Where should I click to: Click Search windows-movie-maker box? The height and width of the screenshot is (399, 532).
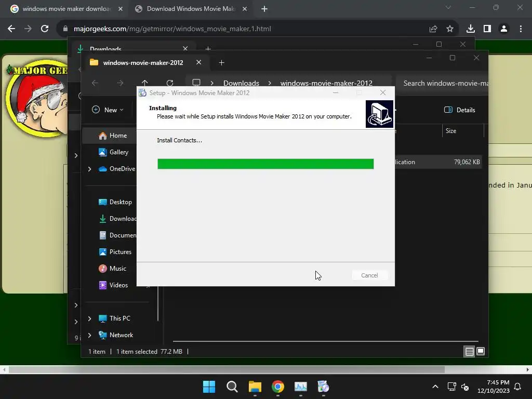click(442, 83)
